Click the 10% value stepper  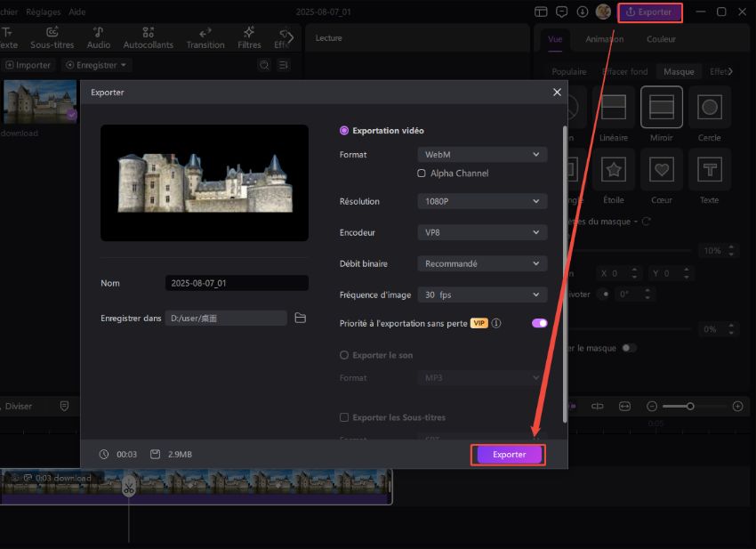(731, 251)
